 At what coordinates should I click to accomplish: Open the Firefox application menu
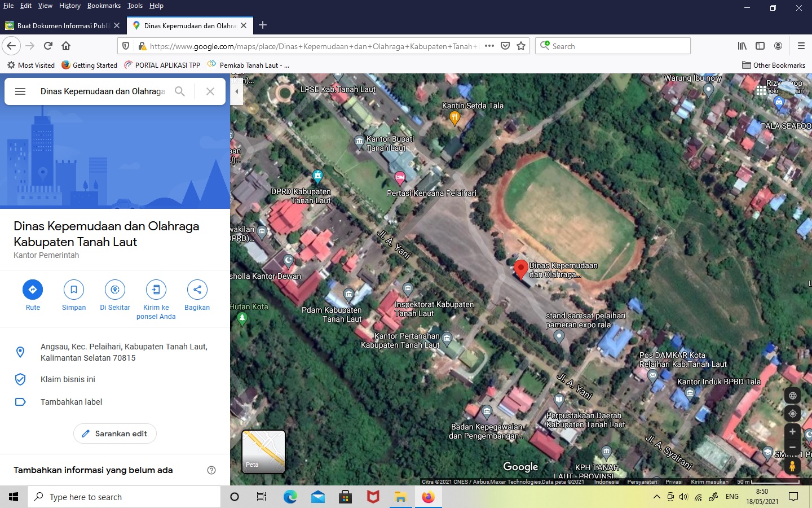801,46
